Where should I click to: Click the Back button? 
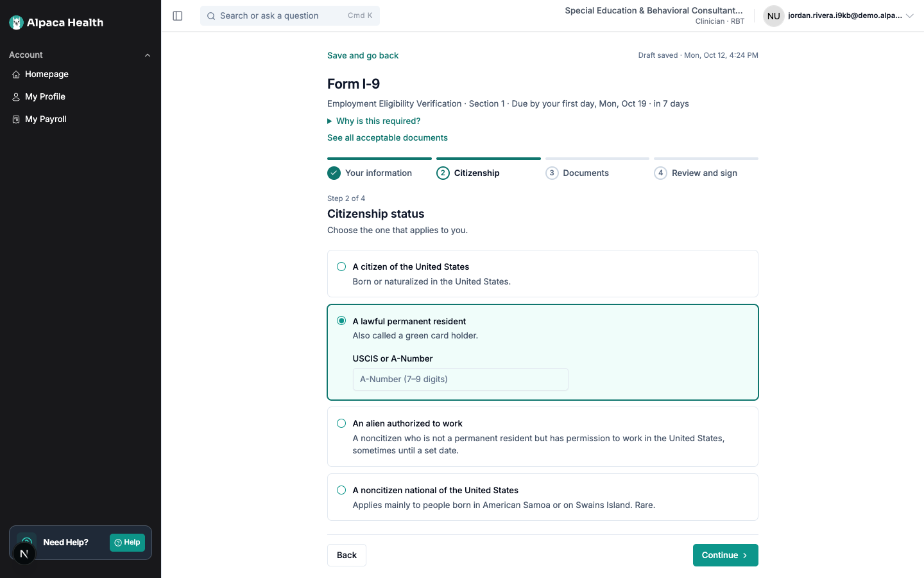(x=346, y=556)
